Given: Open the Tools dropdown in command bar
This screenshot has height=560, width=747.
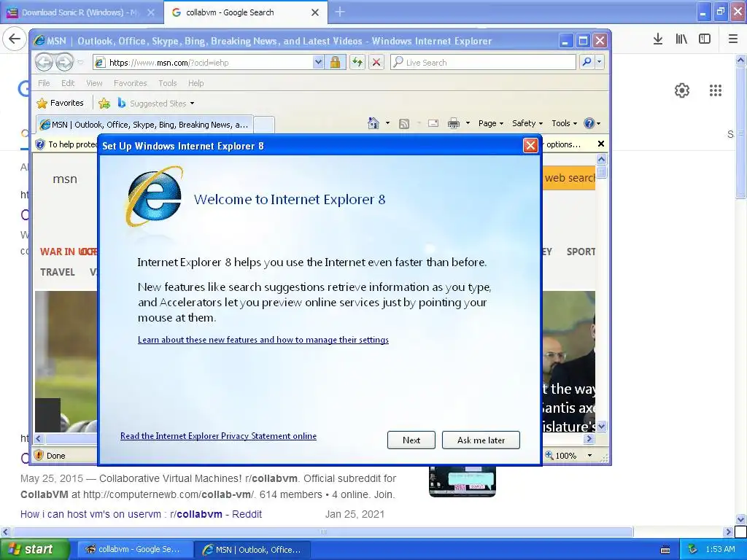Looking at the screenshot, I should point(564,123).
